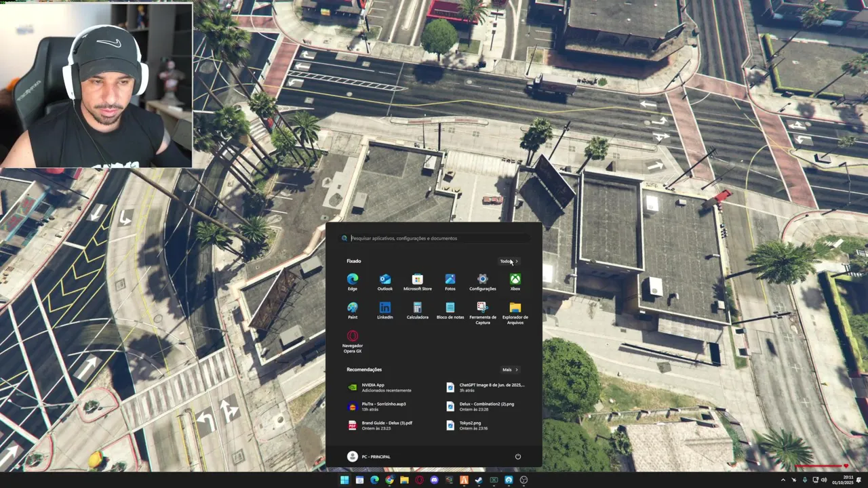
Task: Open Bloco de notas
Action: click(450, 310)
